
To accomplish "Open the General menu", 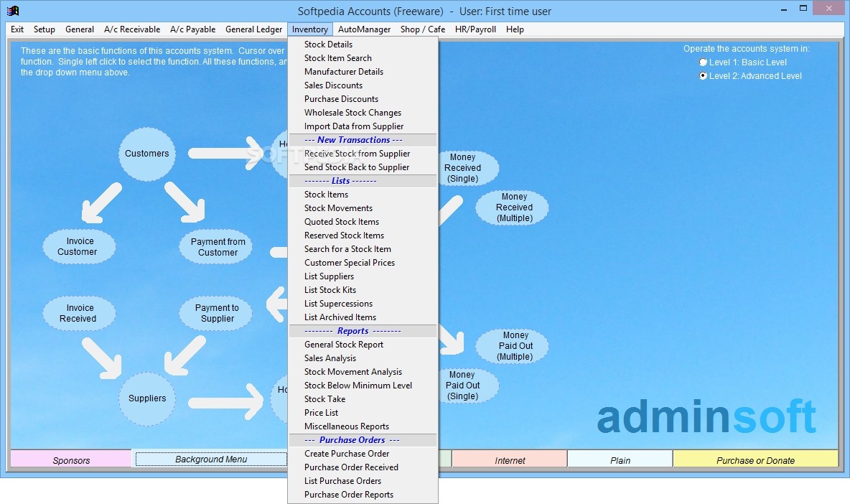I will point(80,29).
